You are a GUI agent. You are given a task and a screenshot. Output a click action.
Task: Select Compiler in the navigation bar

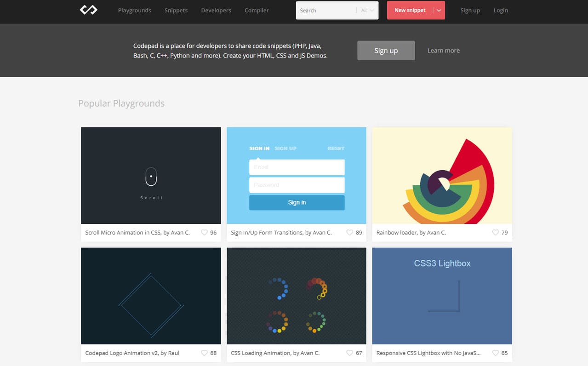257,10
